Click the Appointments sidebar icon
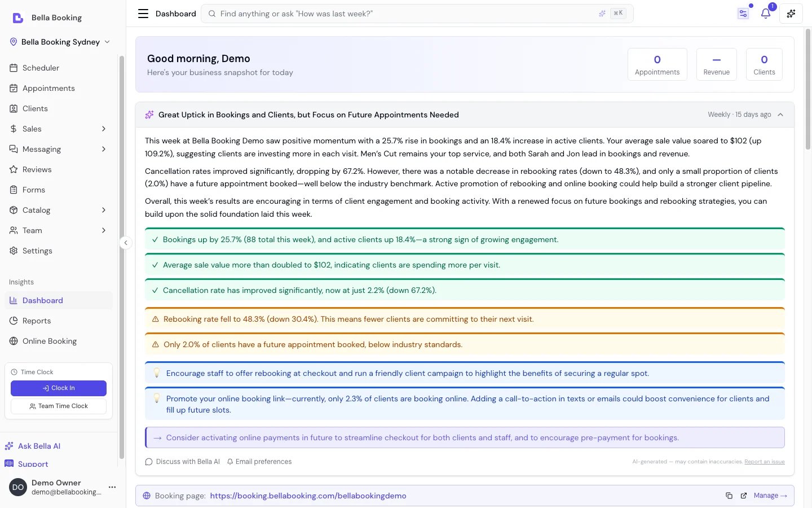The height and width of the screenshot is (508, 812). tap(14, 88)
